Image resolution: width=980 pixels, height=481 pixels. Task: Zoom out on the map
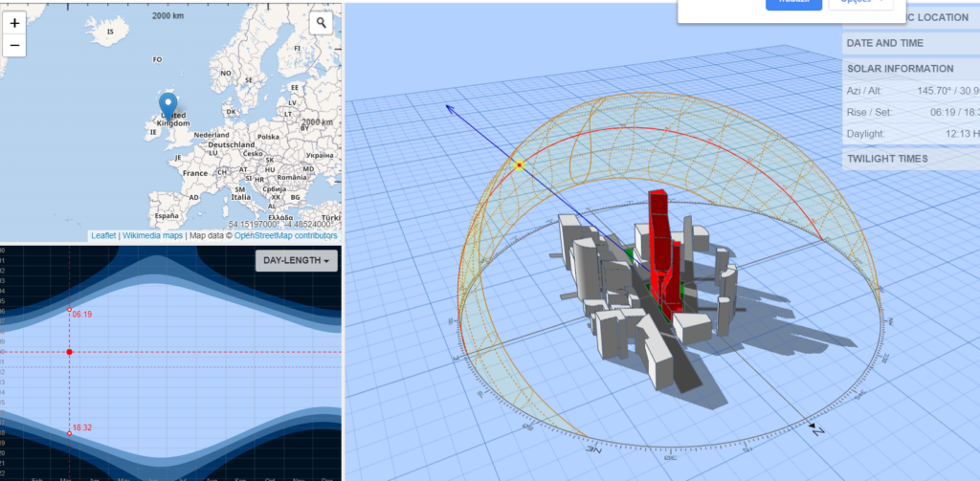14,46
